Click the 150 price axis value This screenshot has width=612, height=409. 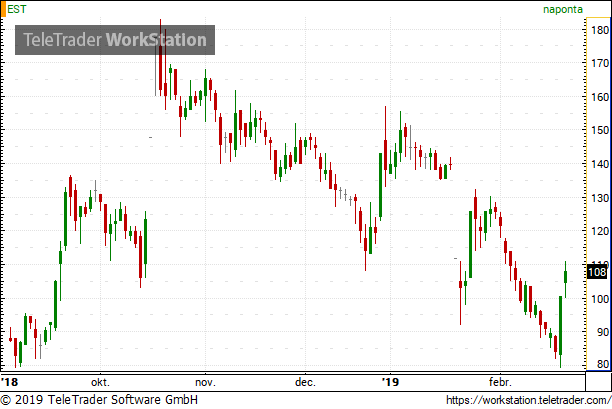(600, 130)
